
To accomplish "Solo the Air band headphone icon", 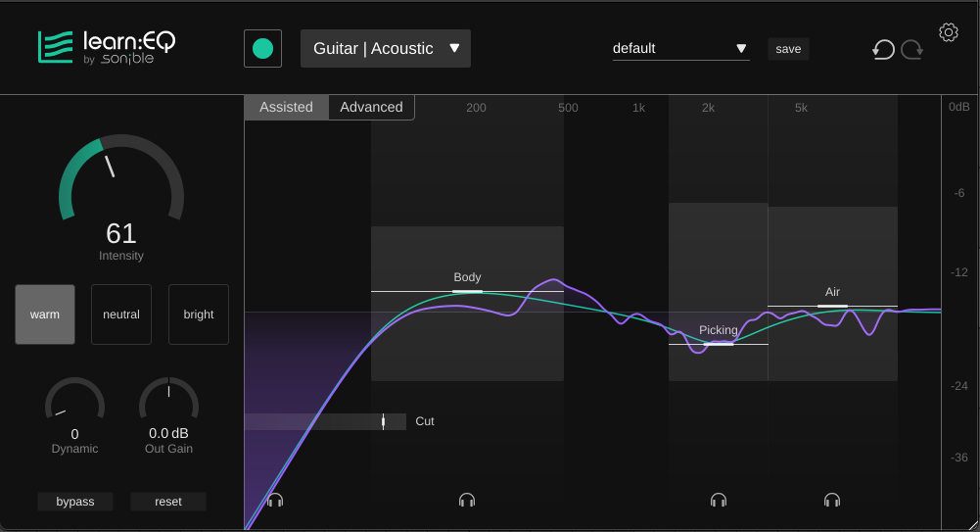I will [x=832, y=500].
